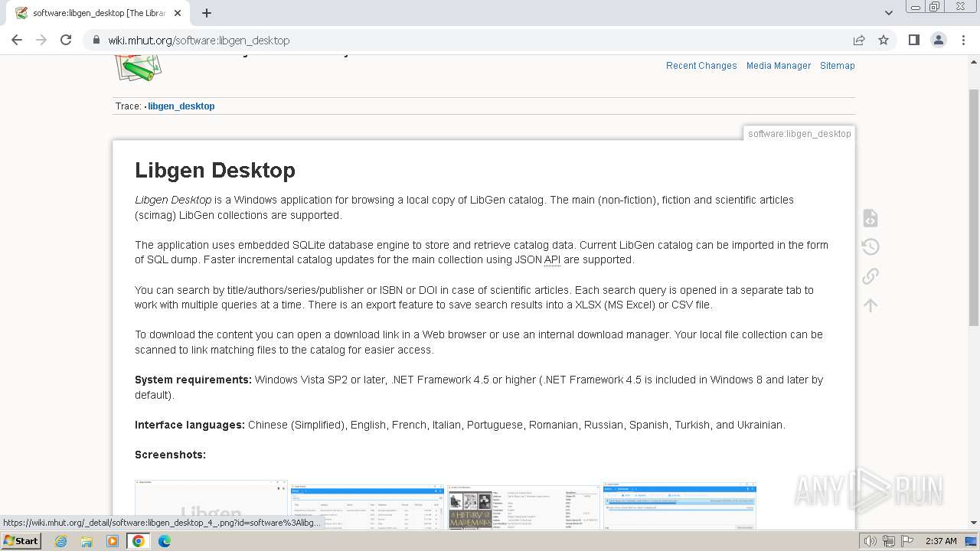The image size is (980, 551).
Task: Open the Chrome three-dot menu
Action: pyautogui.click(x=963, y=40)
